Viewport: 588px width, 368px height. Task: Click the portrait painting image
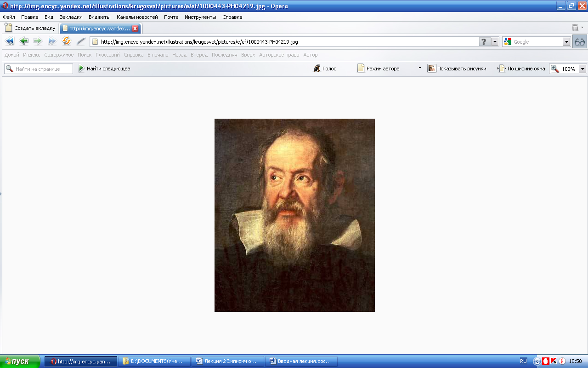[x=294, y=215]
